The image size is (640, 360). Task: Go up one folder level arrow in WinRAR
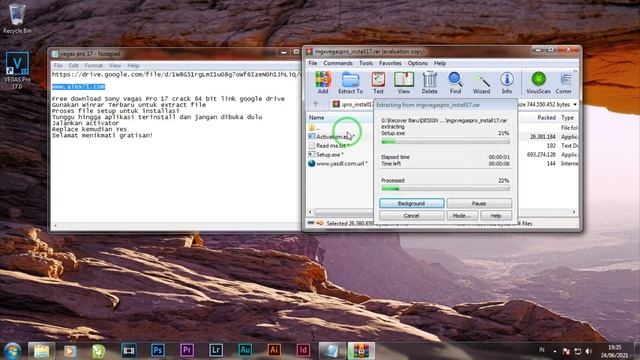pos(316,104)
